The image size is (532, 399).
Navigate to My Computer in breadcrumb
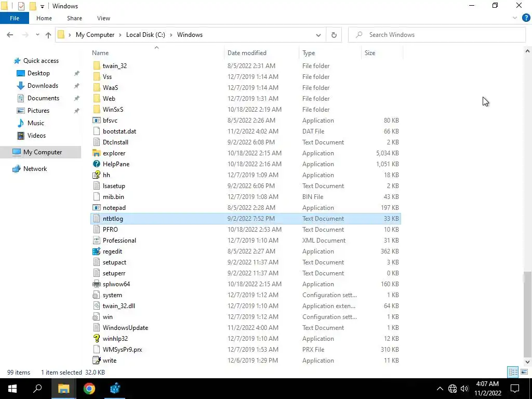click(95, 35)
